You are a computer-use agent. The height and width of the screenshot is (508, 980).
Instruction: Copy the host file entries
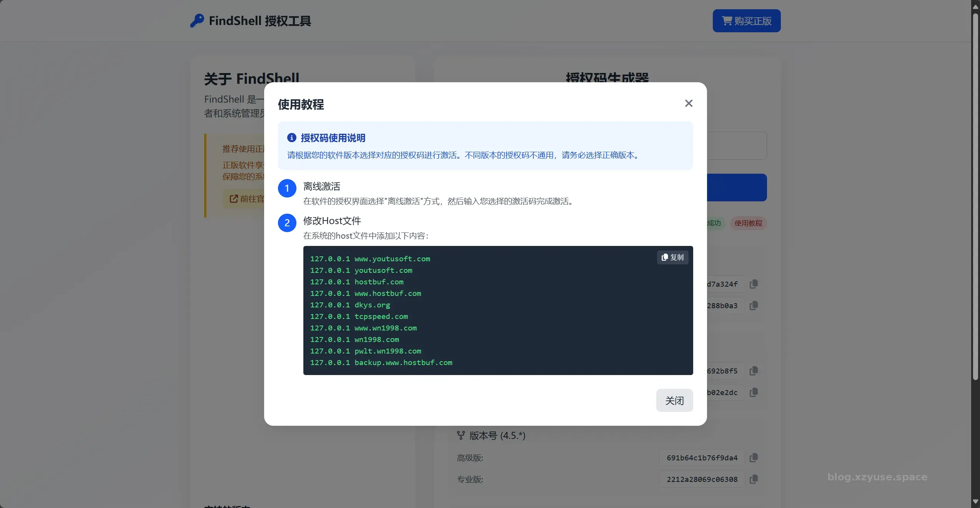672,257
